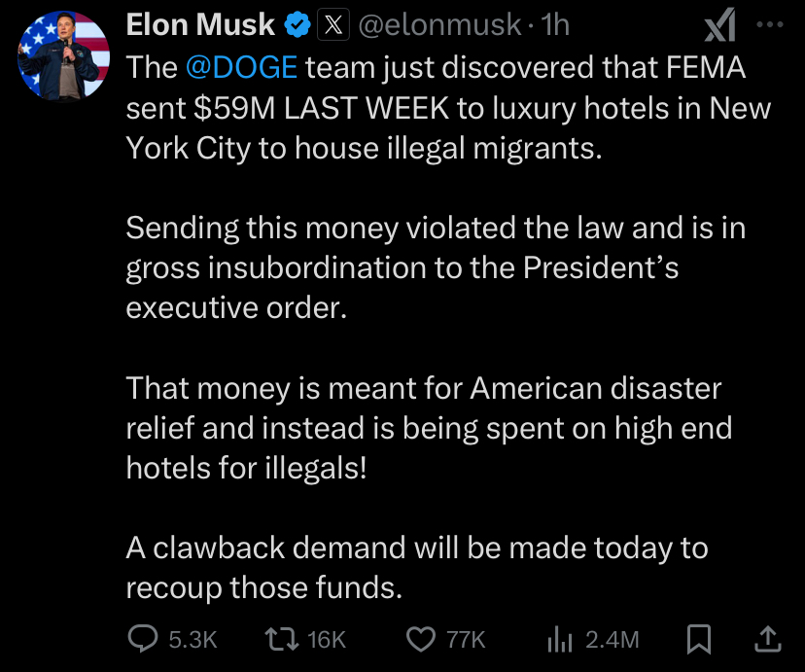This screenshot has height=672, width=805.
Task: Click the 2.4M views count
Action: pyautogui.click(x=612, y=640)
